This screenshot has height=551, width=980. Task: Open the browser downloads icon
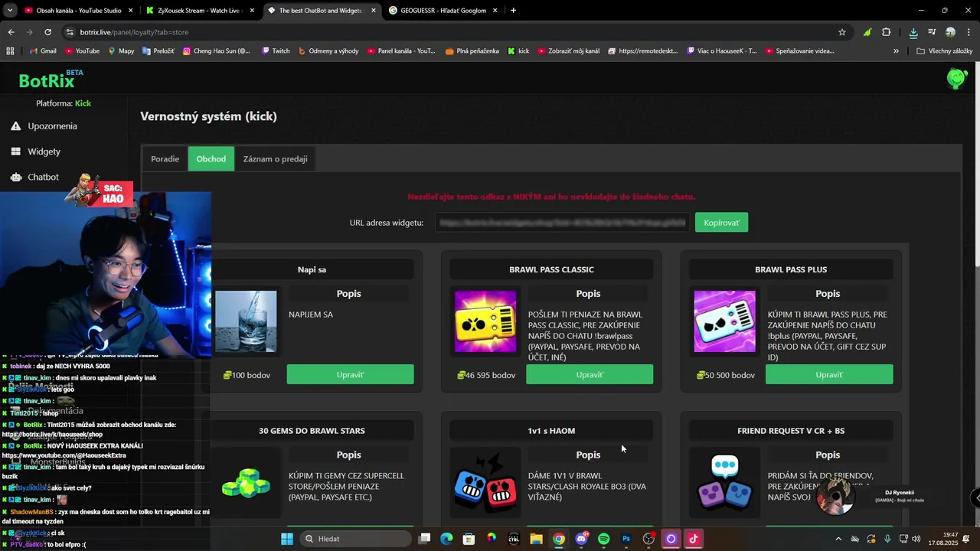tap(913, 32)
